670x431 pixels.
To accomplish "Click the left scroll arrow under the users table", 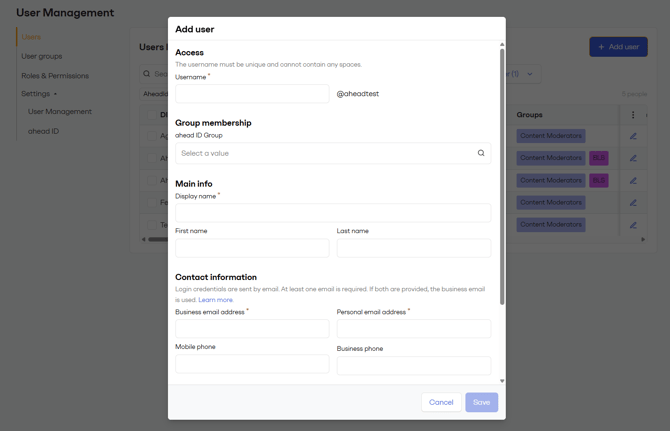I will [x=144, y=239].
